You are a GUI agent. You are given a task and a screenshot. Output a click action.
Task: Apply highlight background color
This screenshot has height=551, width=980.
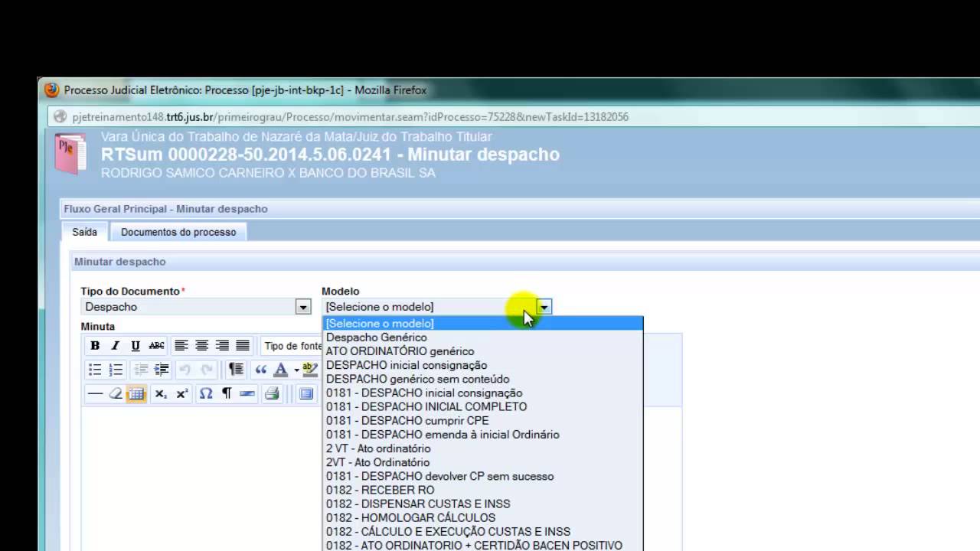[x=310, y=370]
